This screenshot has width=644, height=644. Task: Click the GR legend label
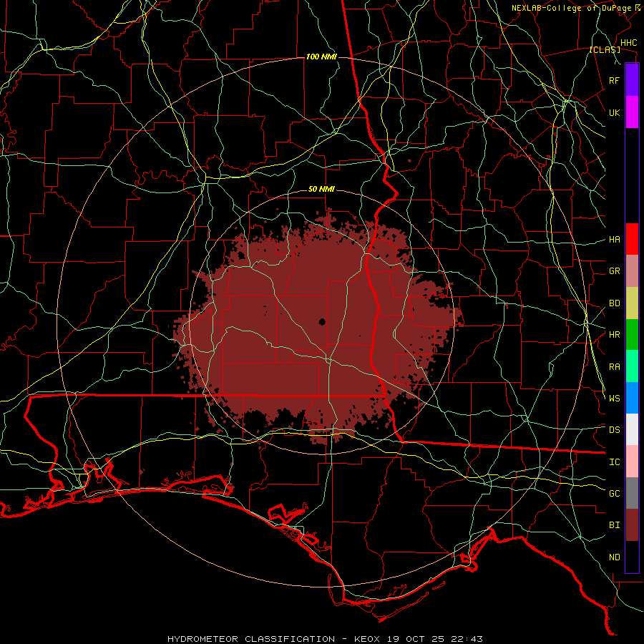point(614,271)
